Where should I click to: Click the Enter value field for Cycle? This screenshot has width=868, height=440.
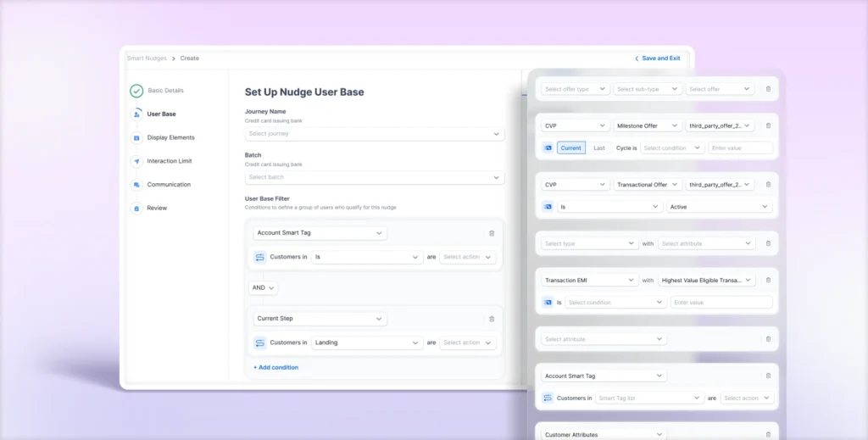740,148
